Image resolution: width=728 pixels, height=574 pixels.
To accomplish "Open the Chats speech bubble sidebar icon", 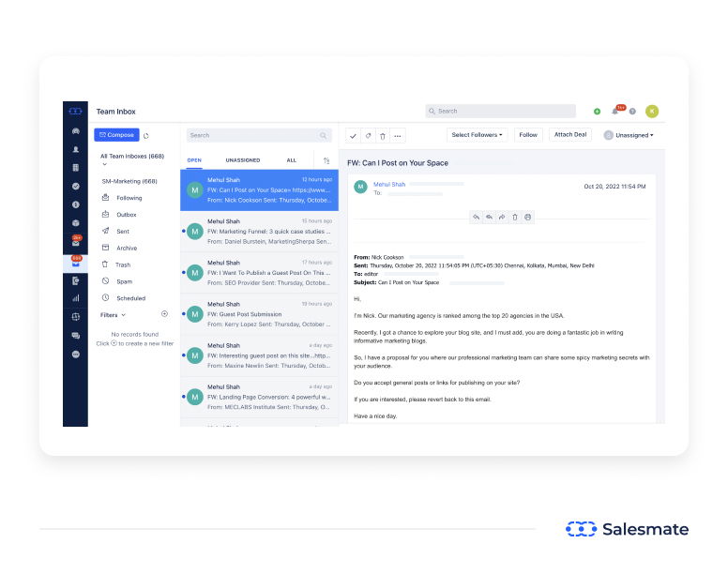I will point(76,336).
